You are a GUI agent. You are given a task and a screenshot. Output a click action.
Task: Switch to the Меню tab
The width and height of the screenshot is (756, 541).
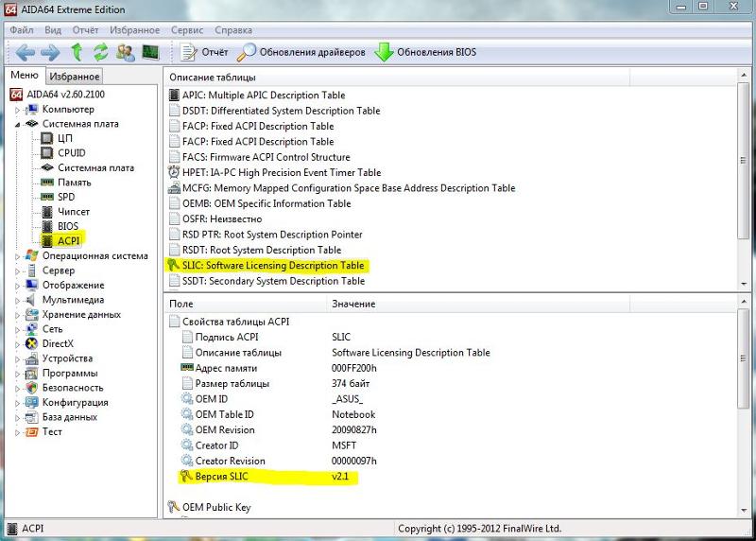coord(25,76)
